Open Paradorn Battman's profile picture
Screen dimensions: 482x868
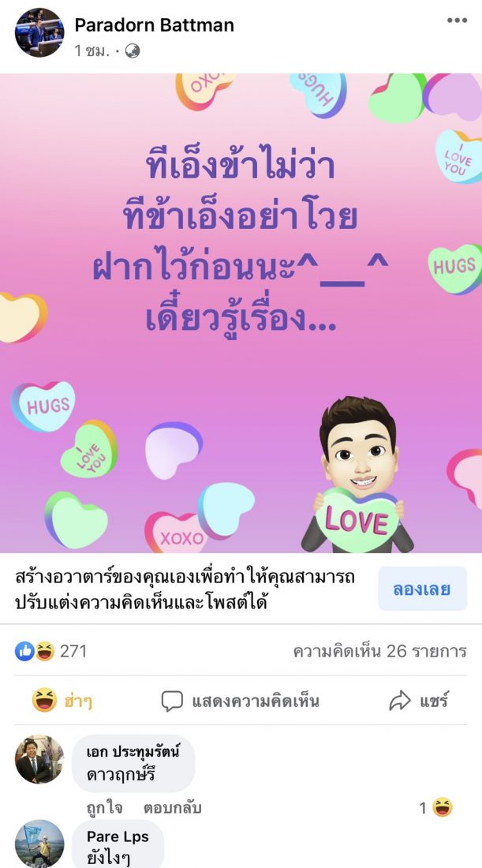pos(39,32)
